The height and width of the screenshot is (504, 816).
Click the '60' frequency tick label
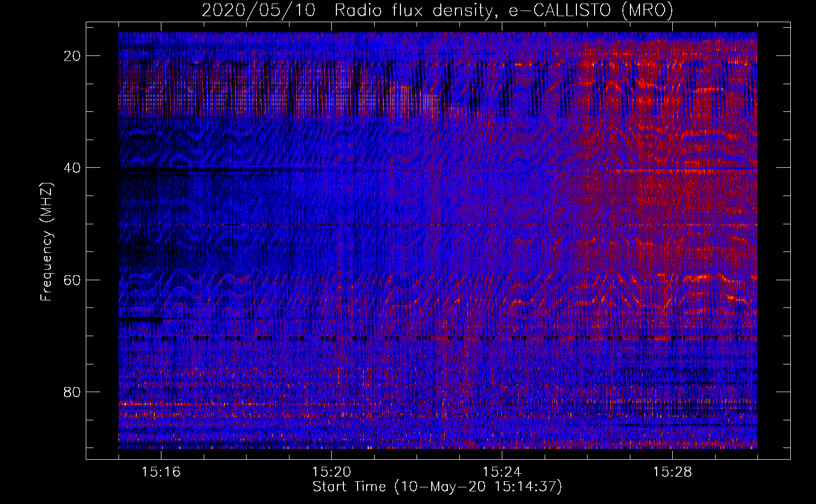(73, 280)
